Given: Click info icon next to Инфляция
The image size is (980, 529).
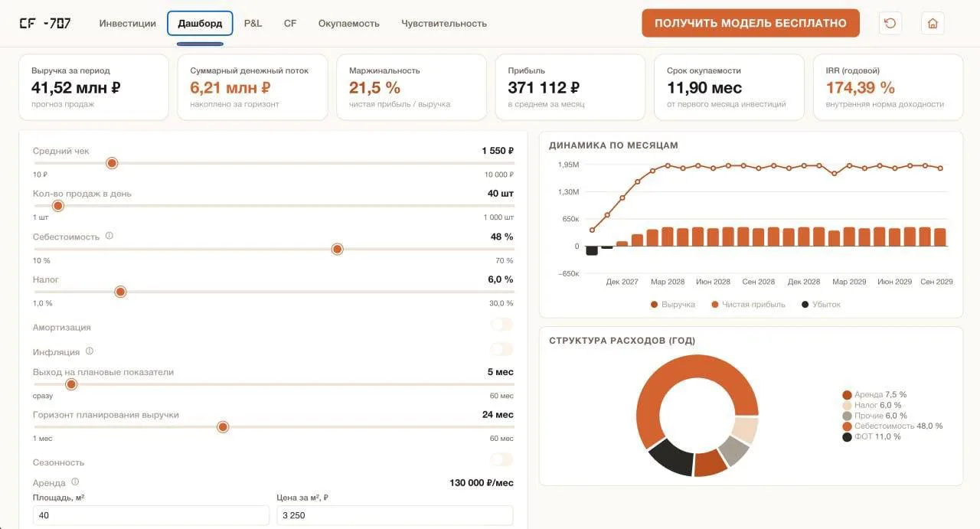Looking at the screenshot, I should pos(90,351).
